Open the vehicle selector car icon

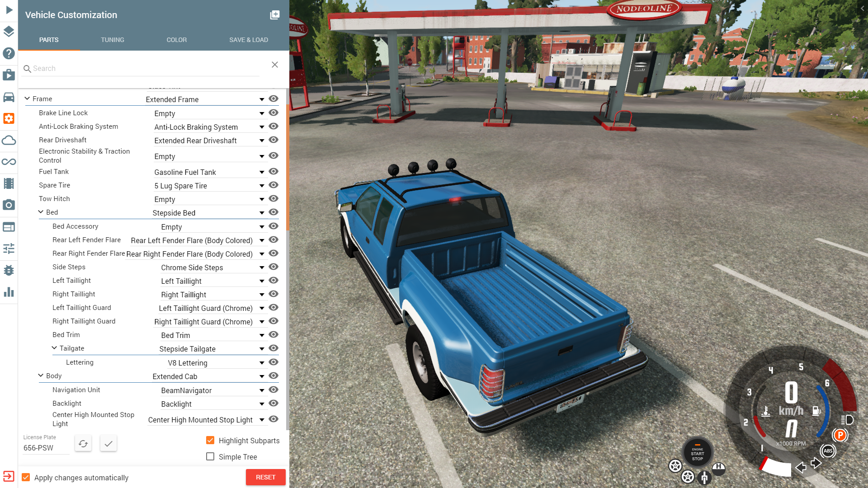[9, 97]
